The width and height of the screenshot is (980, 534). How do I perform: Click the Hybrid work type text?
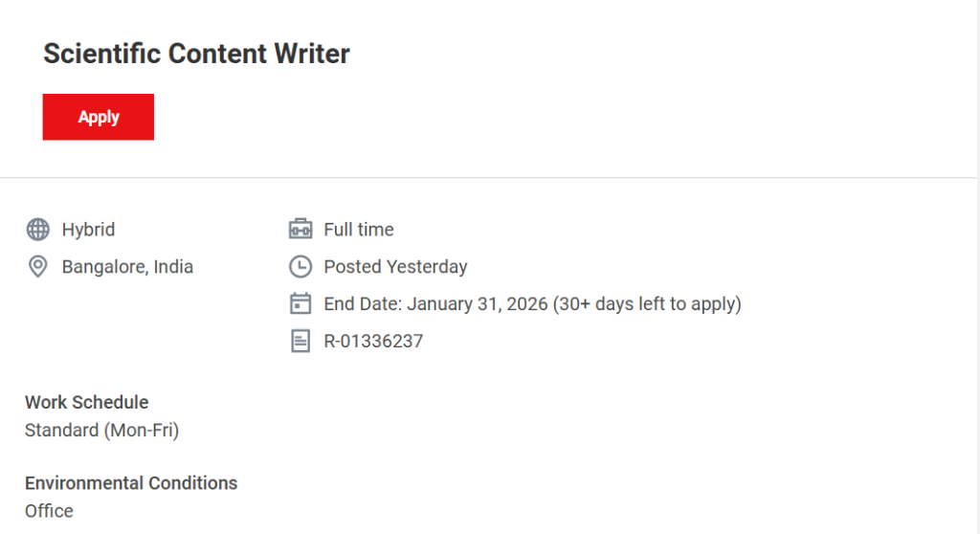coord(88,230)
